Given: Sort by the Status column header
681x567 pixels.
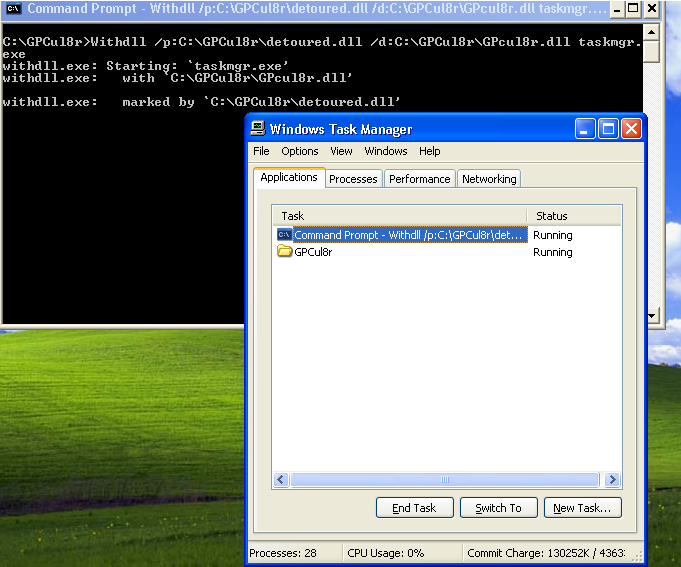Looking at the screenshot, I should pyautogui.click(x=574, y=216).
